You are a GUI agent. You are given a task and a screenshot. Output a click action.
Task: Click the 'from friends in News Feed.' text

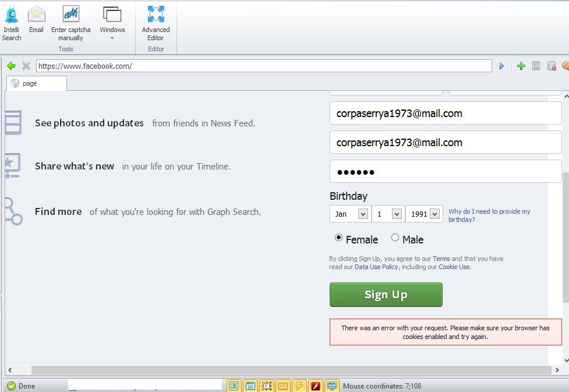coord(204,123)
